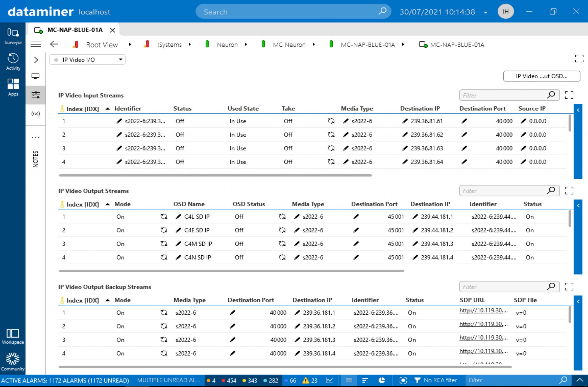Screen dimensions: 588x387
Task: Click refresh icon for Take in input row 1
Action: click(331, 121)
